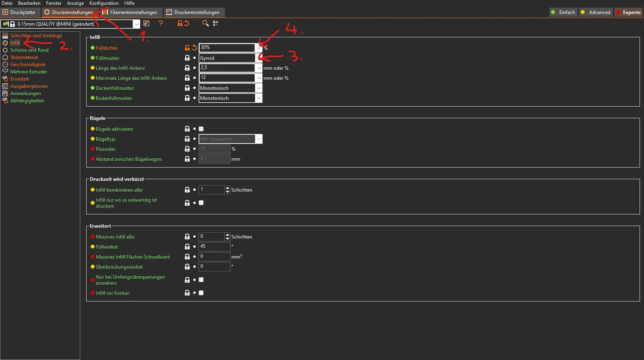Open the Bearbeiten menu
This screenshot has width=644, height=360.
point(29,3)
